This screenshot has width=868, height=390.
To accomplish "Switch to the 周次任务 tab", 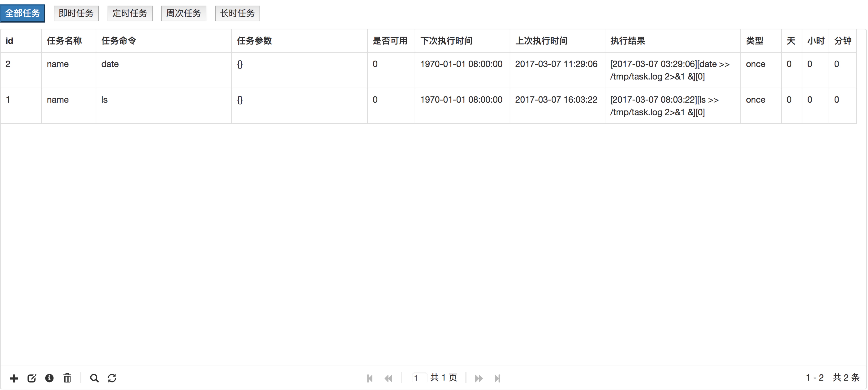I will [184, 13].
